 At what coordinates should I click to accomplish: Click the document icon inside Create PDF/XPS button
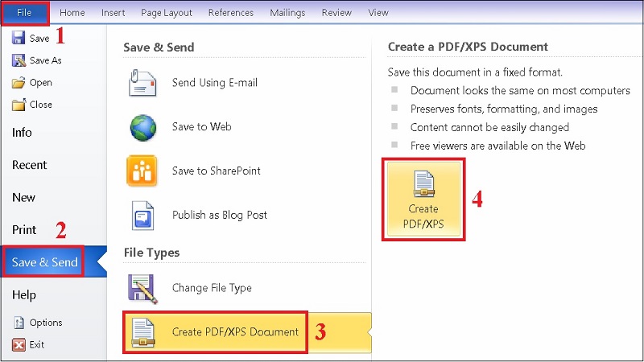[424, 184]
